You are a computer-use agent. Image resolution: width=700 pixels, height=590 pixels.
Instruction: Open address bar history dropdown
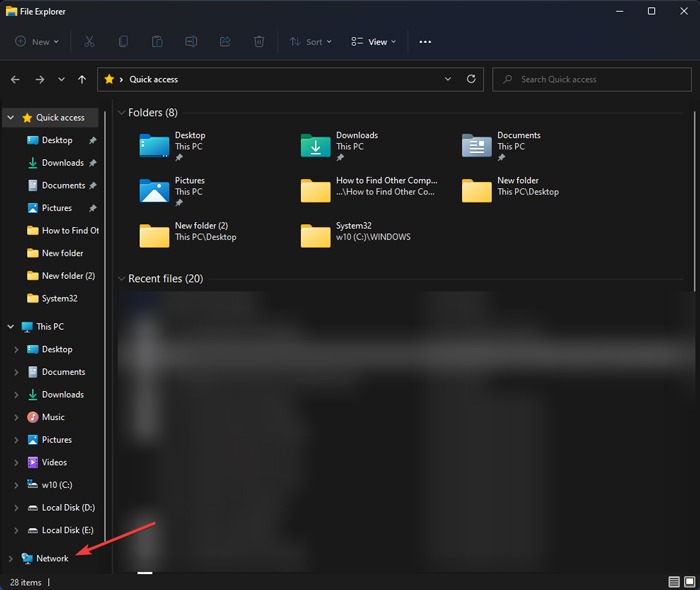448,79
